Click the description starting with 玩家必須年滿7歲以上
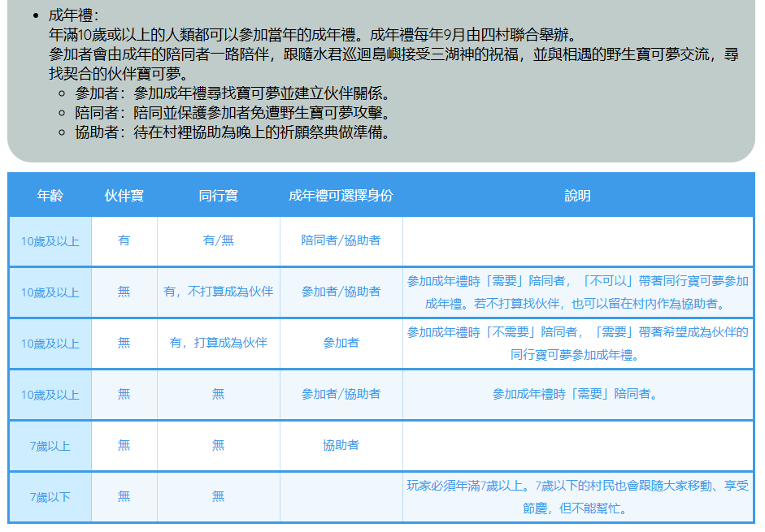765x532 pixels. point(577,496)
